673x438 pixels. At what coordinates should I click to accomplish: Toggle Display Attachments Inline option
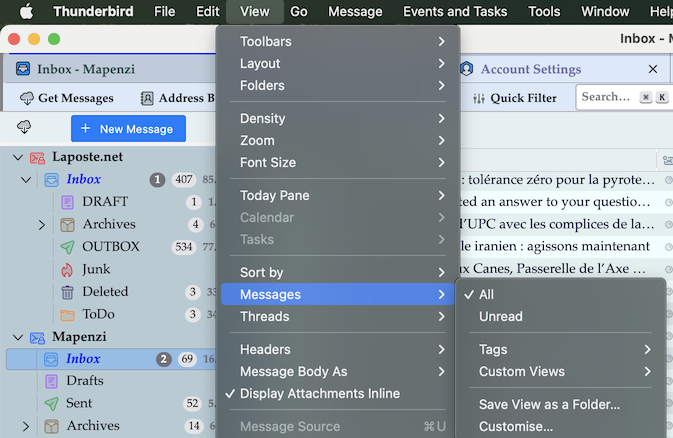337,394
